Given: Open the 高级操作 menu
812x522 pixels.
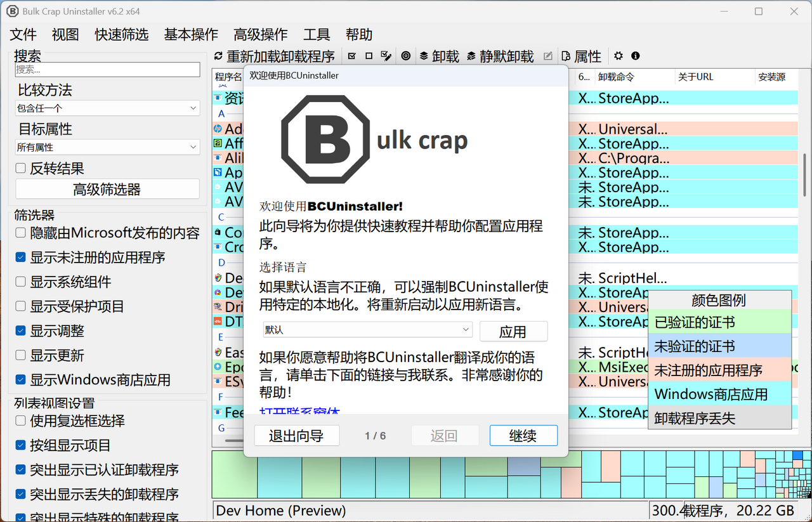Looking at the screenshot, I should click(x=260, y=34).
